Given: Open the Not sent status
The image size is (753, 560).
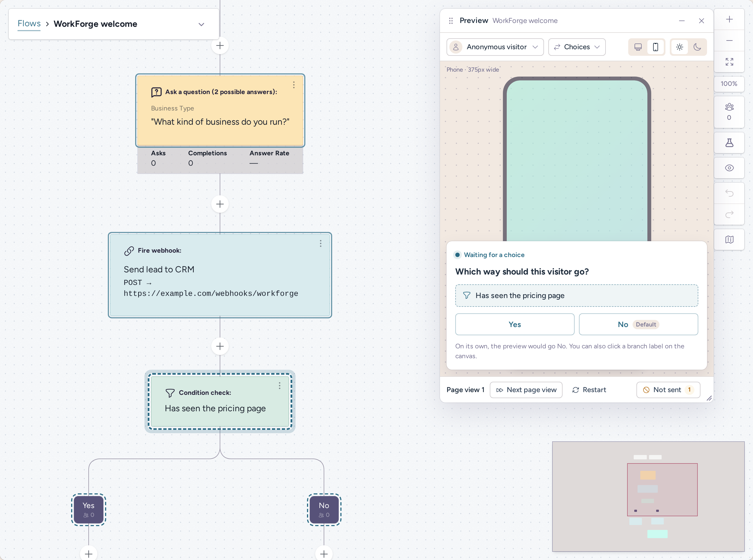Looking at the screenshot, I should pos(668,390).
